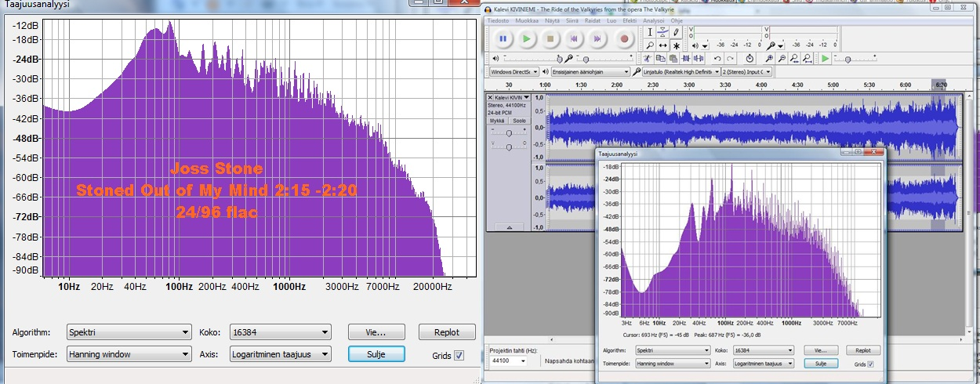Close the Kalevi KIVIN track with X
The height and width of the screenshot is (384, 980).
point(490,97)
